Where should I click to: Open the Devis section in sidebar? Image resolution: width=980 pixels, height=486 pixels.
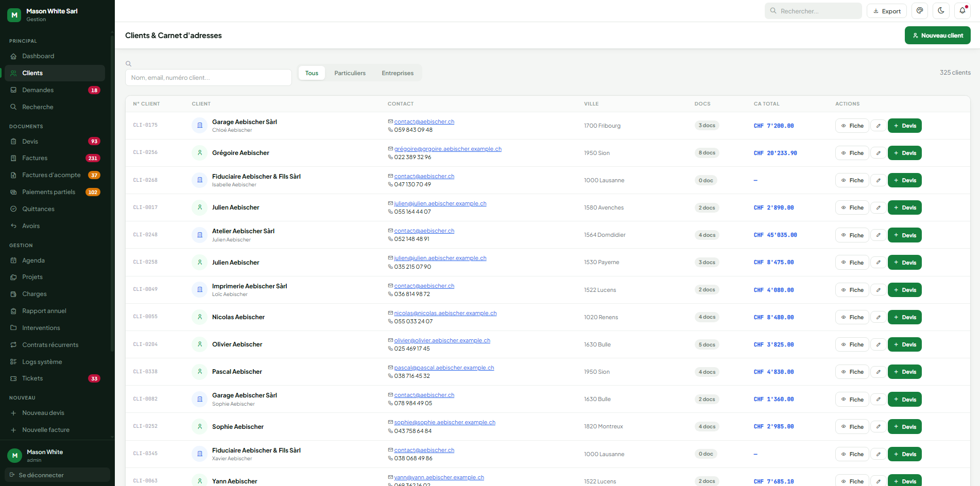pos(55,142)
